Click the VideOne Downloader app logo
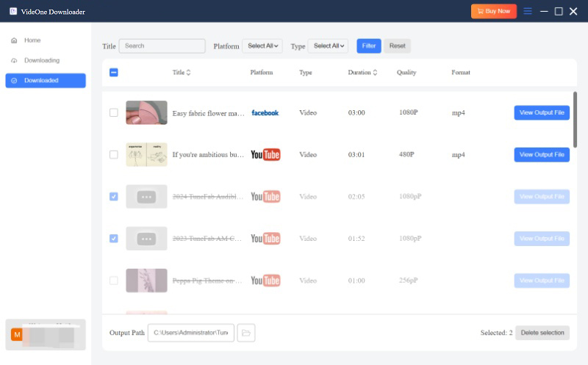The image size is (588, 365). click(12, 11)
